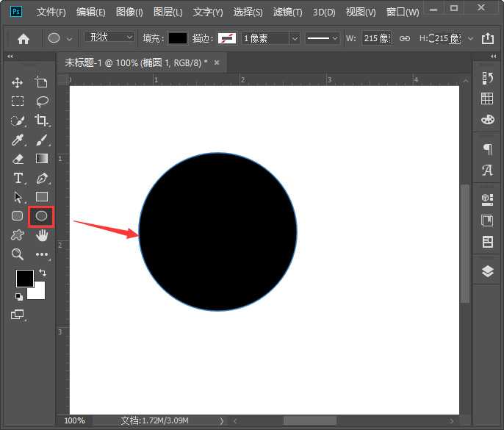Select the Ellipse tool
The height and width of the screenshot is (430, 504).
[x=42, y=216]
